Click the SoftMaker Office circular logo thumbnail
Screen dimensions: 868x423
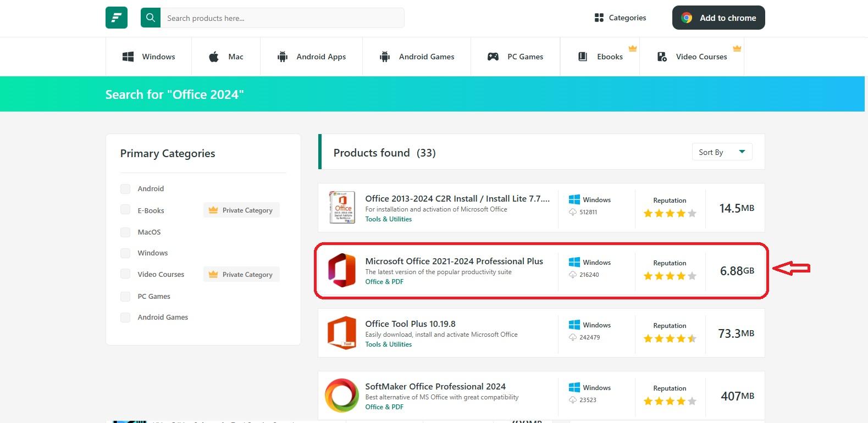pyautogui.click(x=342, y=396)
